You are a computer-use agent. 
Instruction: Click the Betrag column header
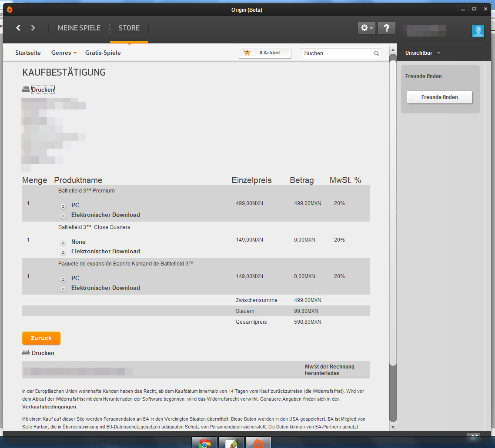(301, 180)
